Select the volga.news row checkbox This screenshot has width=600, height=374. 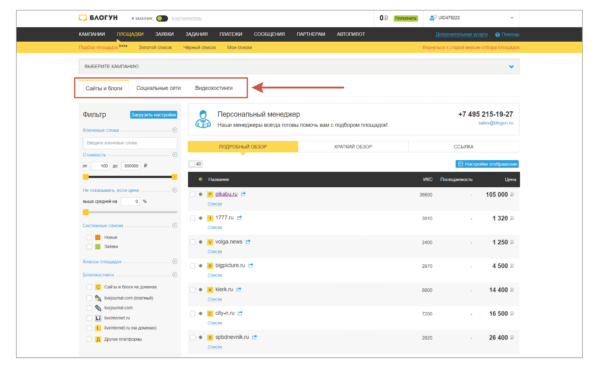192,242
